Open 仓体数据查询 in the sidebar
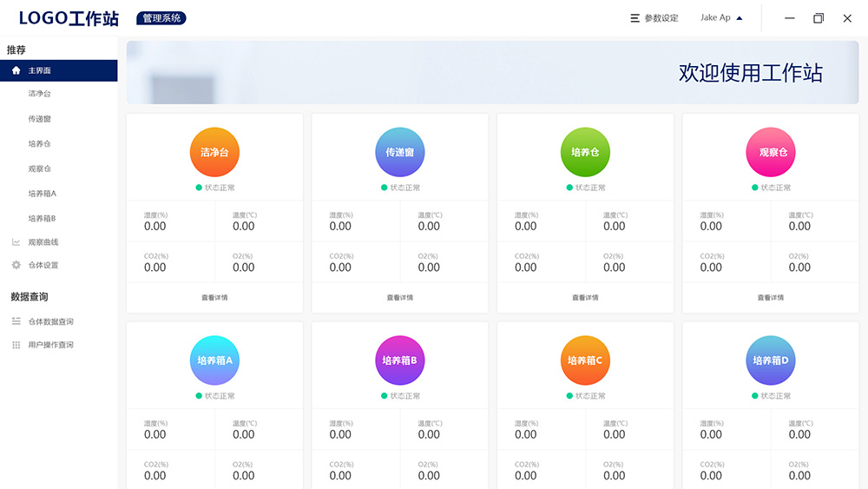This screenshot has height=489, width=868. coord(51,321)
